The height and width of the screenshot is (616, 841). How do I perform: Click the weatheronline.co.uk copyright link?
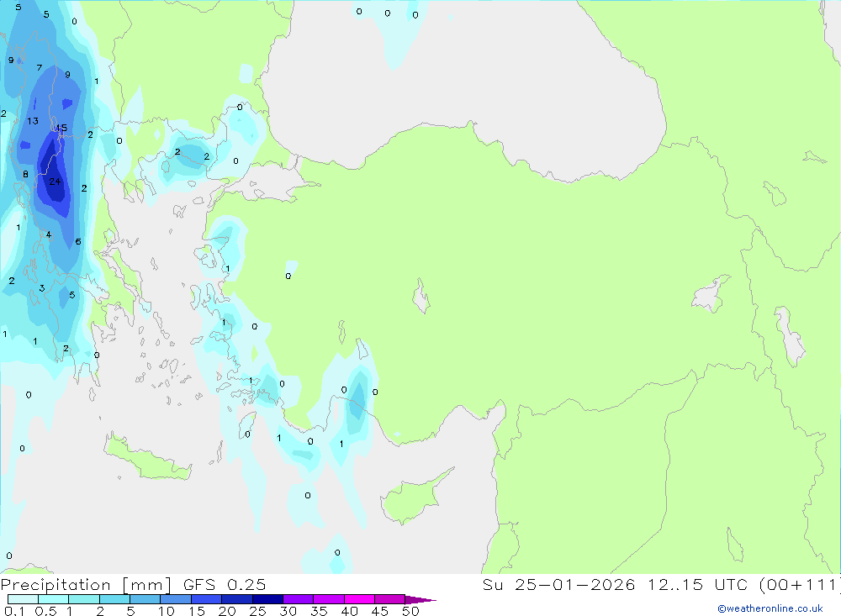(770, 608)
